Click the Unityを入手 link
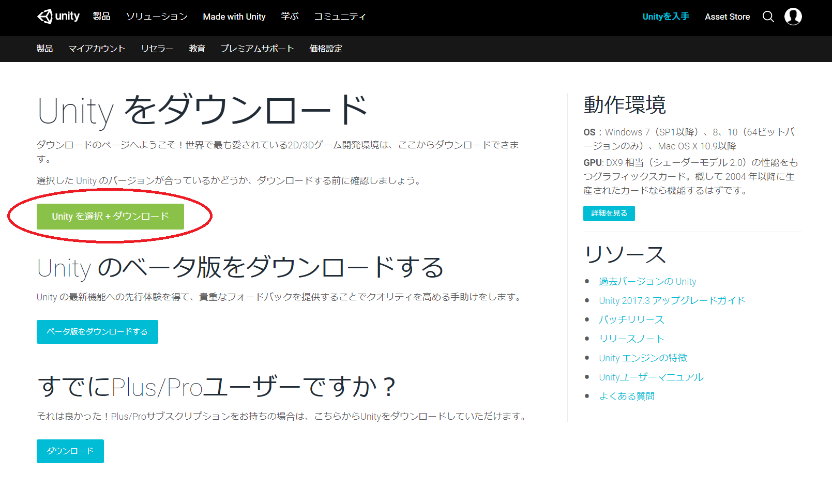 click(x=665, y=17)
